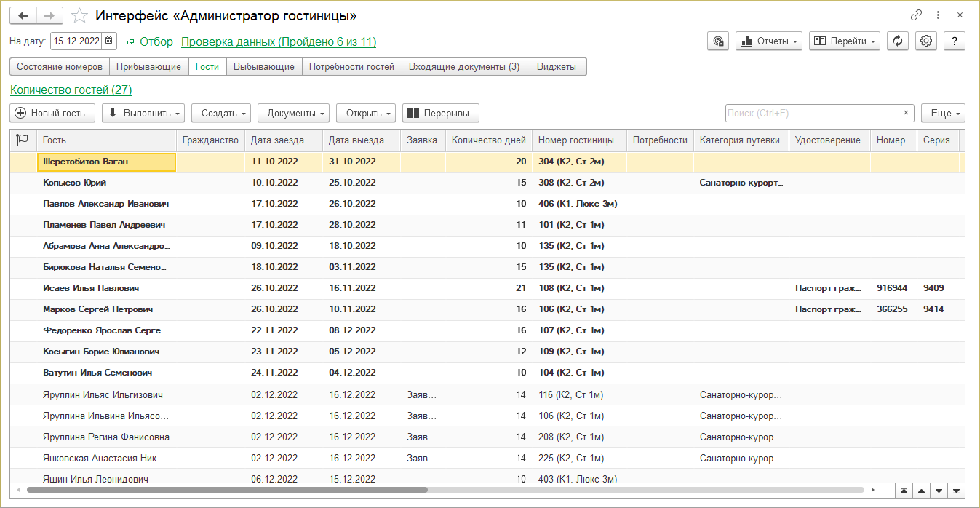
Task: Click the flag column header
Action: 23,140
